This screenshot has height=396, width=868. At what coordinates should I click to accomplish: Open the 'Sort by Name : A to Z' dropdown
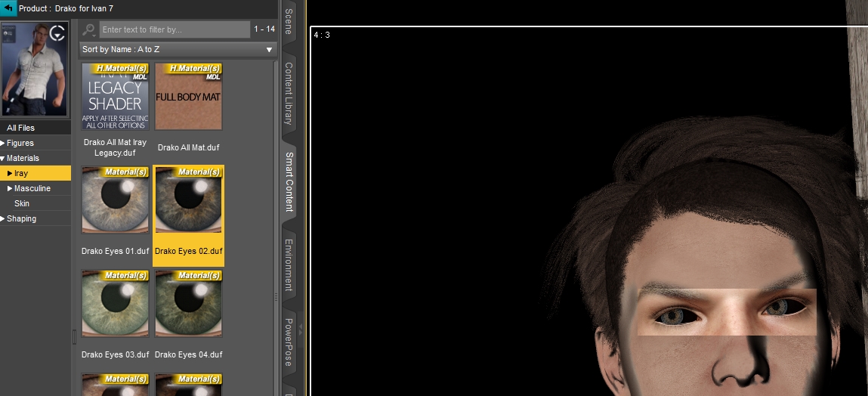pos(178,49)
